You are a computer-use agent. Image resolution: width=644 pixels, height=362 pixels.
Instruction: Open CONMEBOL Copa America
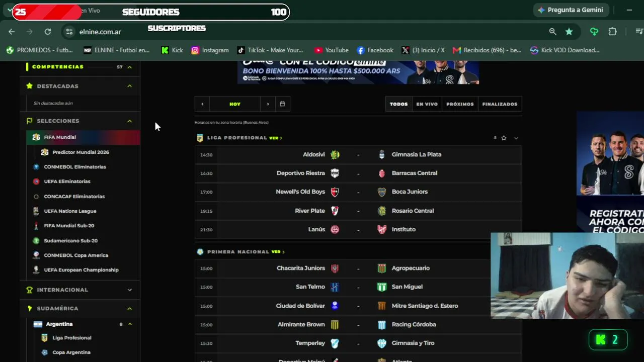tap(76, 255)
